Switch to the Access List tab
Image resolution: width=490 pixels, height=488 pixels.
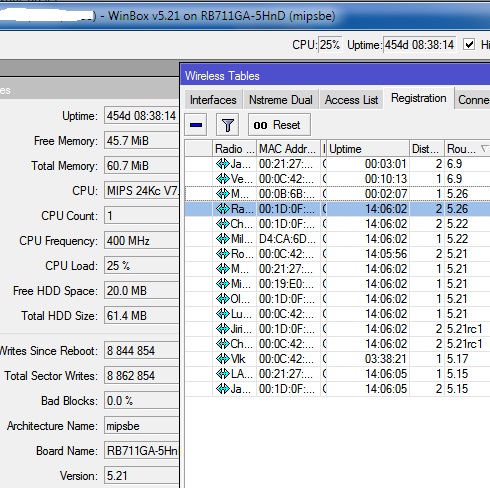tap(351, 99)
